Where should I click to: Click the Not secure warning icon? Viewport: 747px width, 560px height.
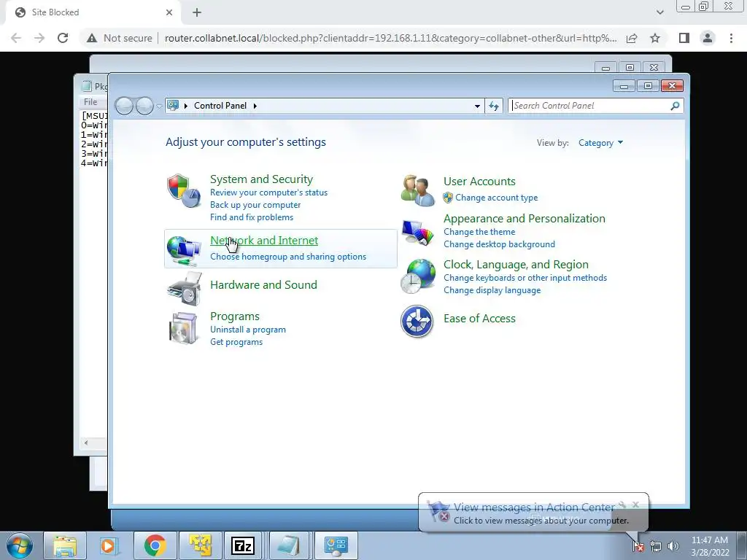92,38
